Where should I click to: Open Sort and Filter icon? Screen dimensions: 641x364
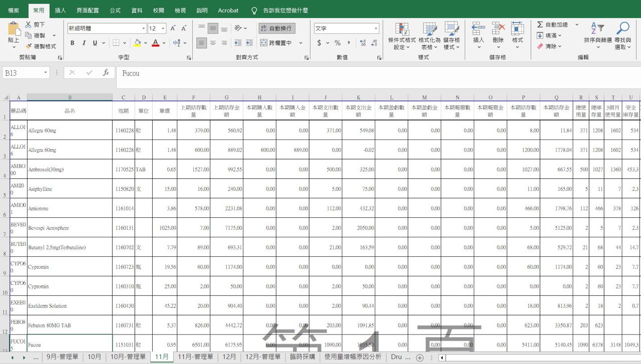pos(597,30)
